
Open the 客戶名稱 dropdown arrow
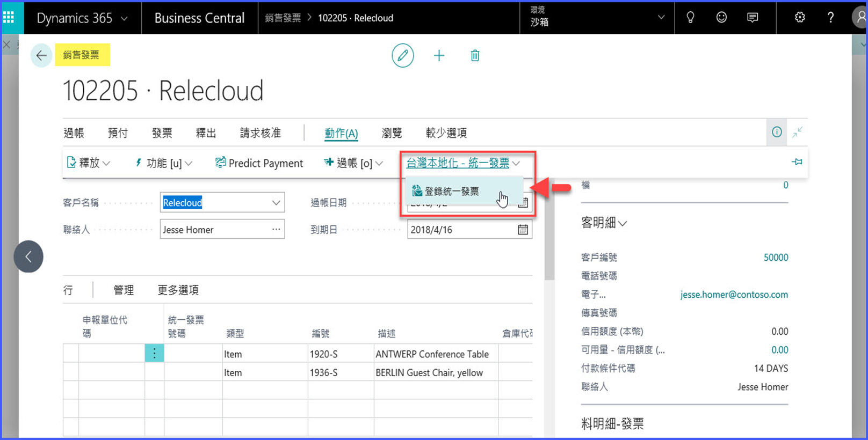click(x=276, y=203)
